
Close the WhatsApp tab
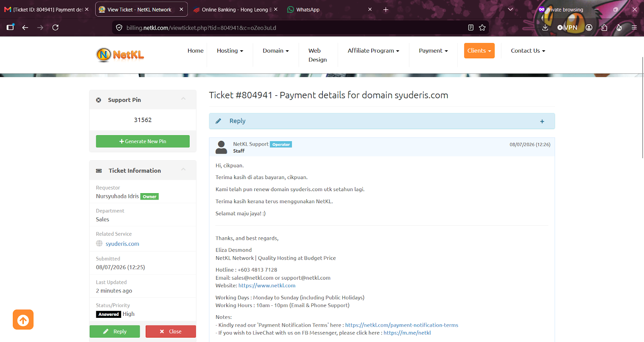370,9
